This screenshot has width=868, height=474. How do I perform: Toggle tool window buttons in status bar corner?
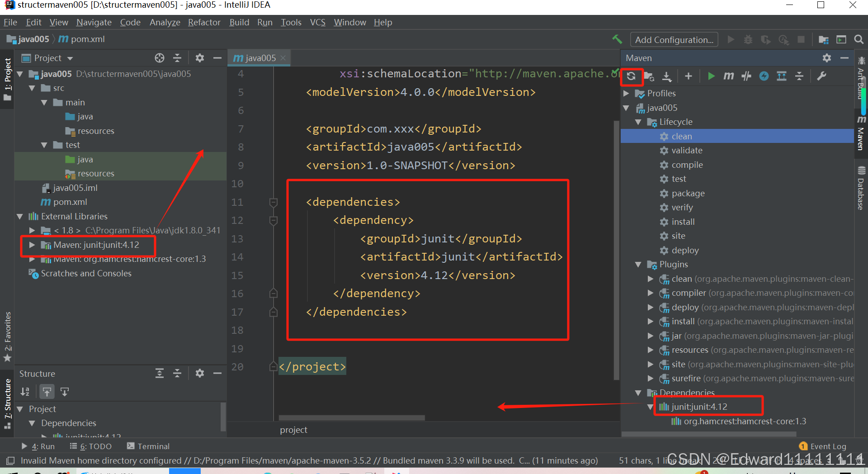(10, 460)
